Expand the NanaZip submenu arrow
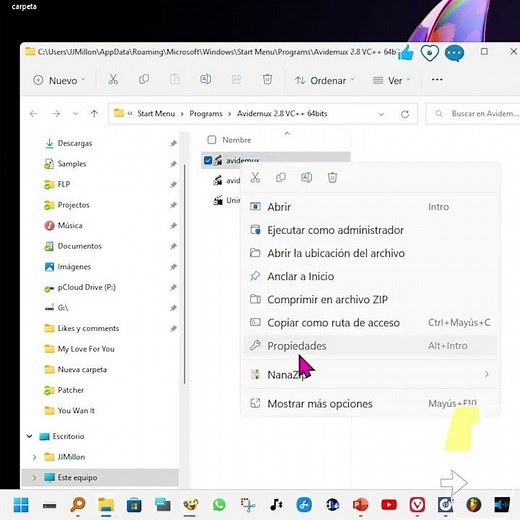 (487, 374)
